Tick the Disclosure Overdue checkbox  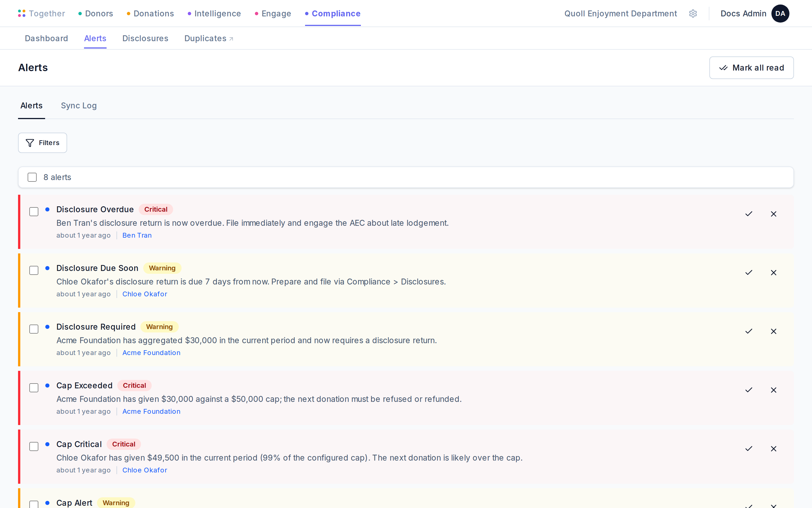(34, 212)
